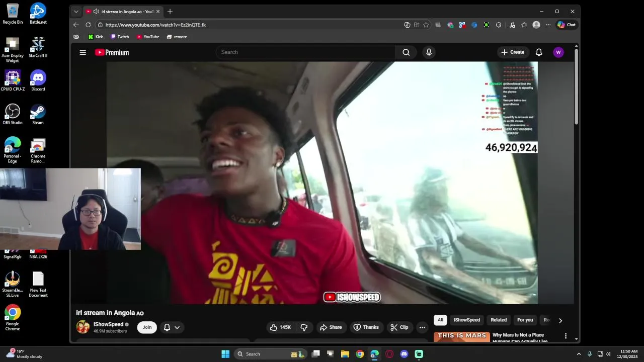
Task: Open Opera from the taskbar
Action: tap(389, 354)
